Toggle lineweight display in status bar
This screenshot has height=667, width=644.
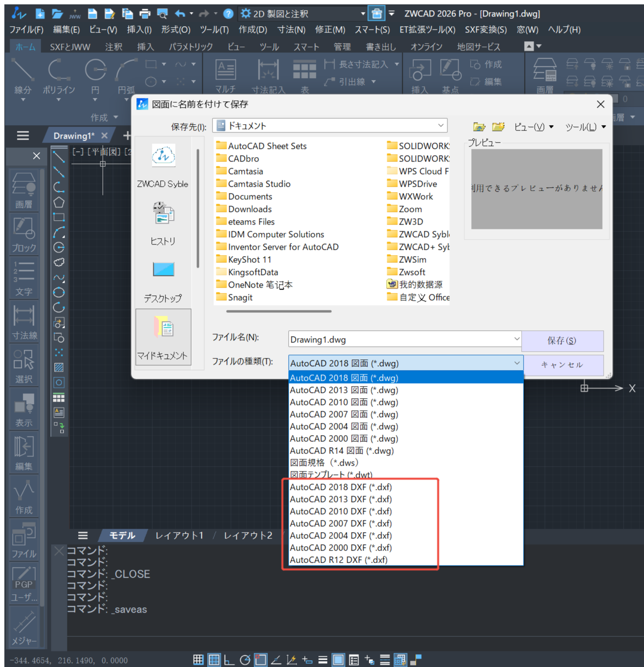tap(323, 660)
